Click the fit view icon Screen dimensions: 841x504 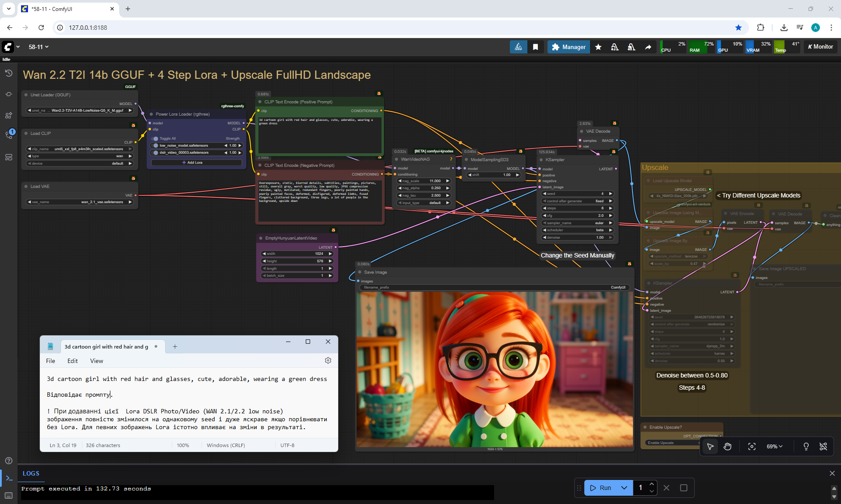[x=752, y=446]
